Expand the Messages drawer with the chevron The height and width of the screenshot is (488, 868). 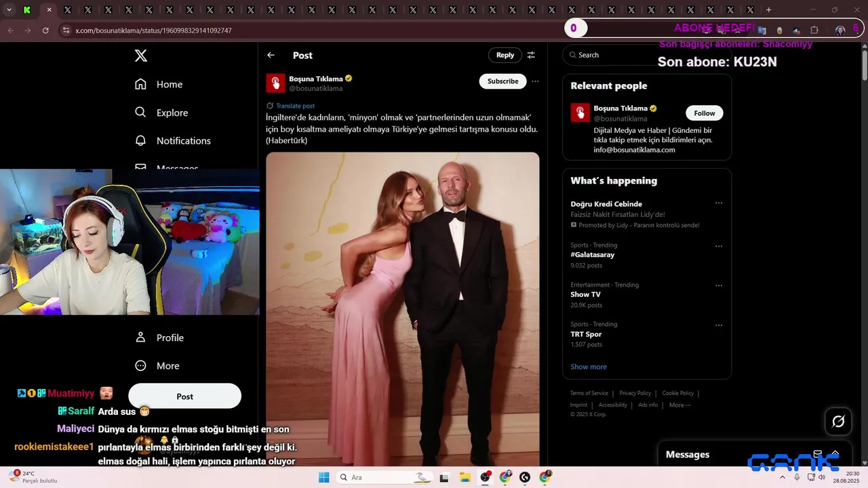(x=835, y=454)
